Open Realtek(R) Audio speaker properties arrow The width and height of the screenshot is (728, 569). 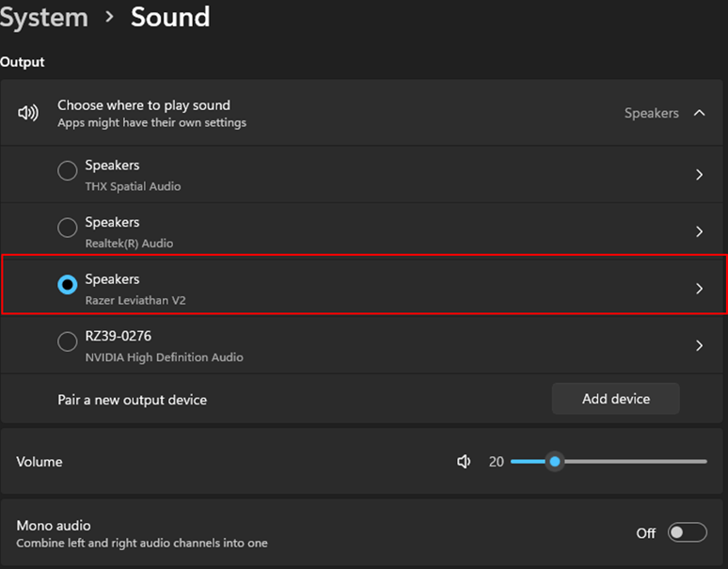click(699, 231)
